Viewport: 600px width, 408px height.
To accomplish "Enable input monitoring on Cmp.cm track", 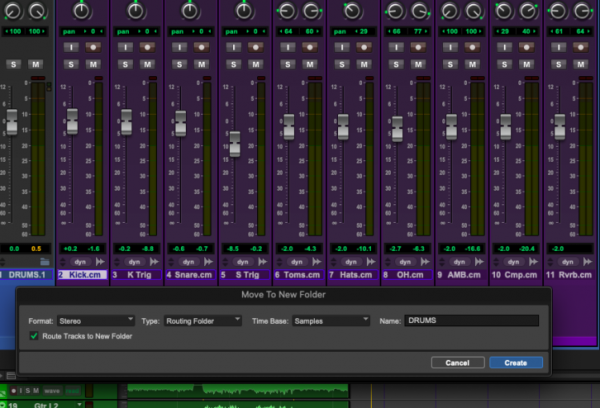I will (x=504, y=47).
